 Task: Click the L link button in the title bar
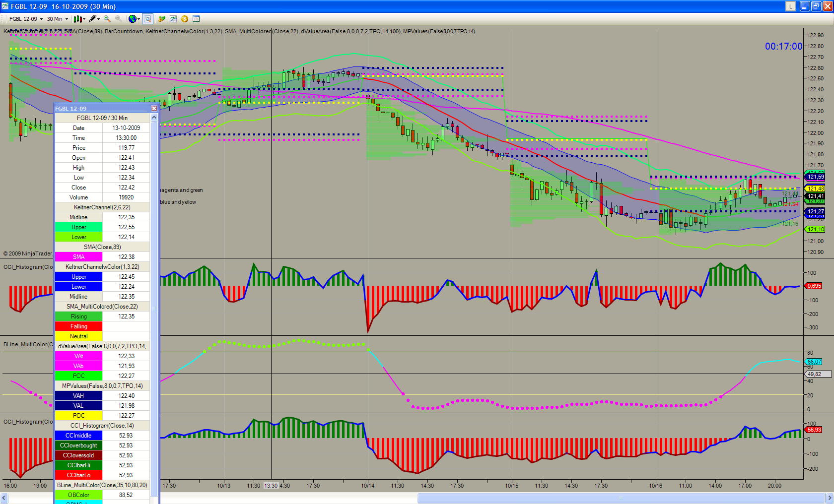790,6
